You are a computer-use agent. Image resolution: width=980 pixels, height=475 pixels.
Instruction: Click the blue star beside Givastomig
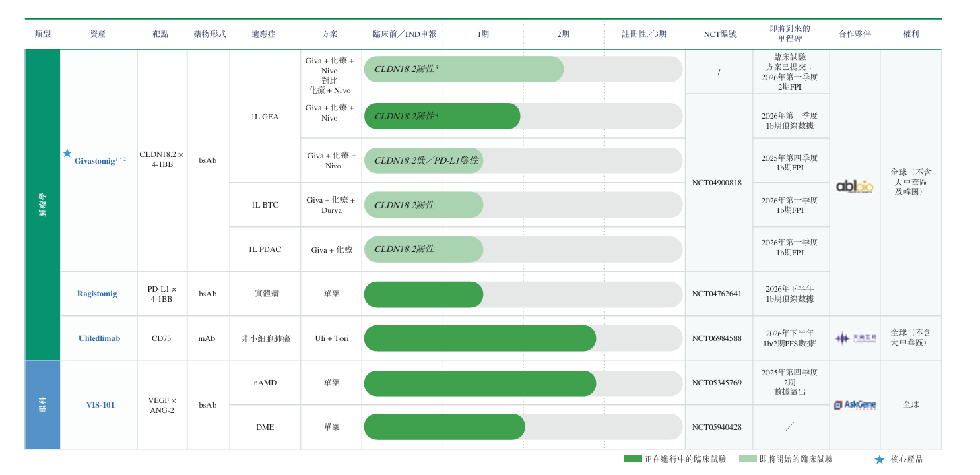click(67, 154)
